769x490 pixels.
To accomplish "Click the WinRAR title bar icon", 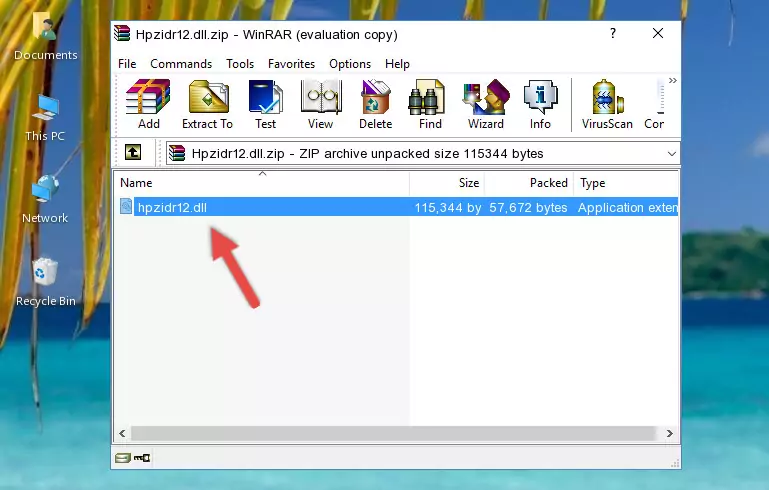I will [x=122, y=33].
